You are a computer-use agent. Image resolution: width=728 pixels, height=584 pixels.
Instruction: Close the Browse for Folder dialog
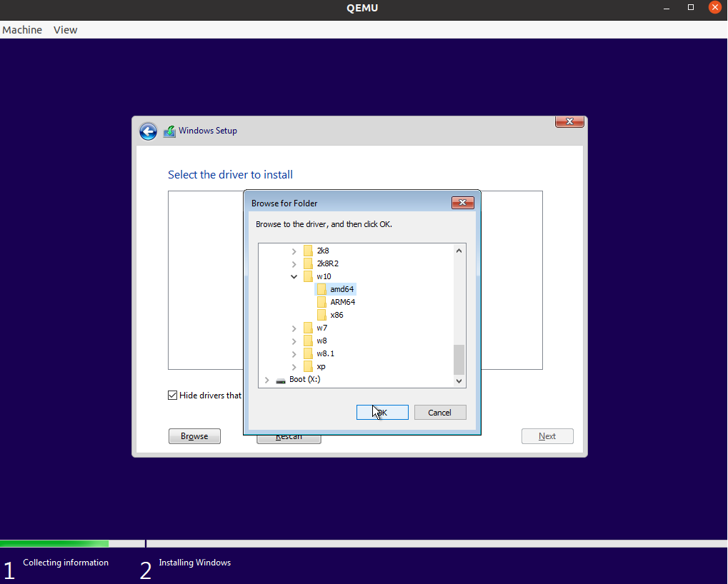click(463, 203)
